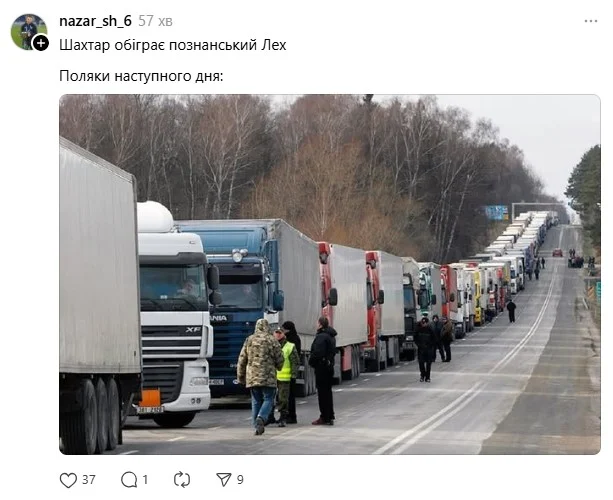Share the post with the paper plane icon
613x500 pixels.
tap(224, 479)
